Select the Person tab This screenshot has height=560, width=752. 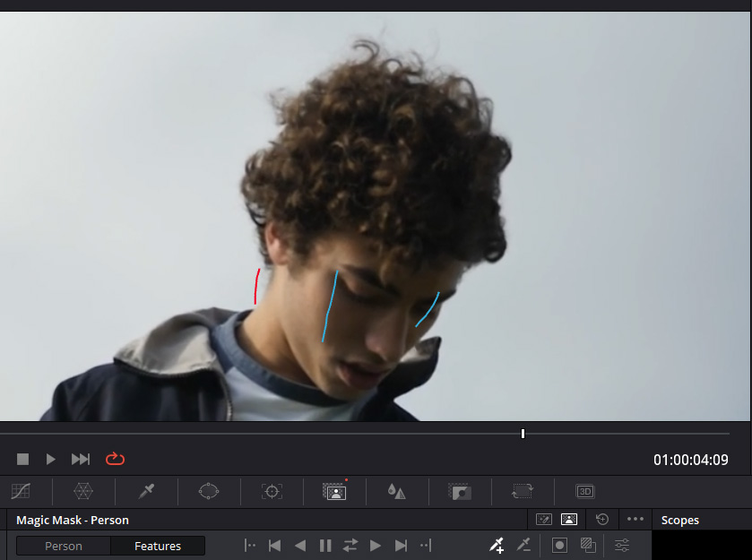click(x=64, y=546)
